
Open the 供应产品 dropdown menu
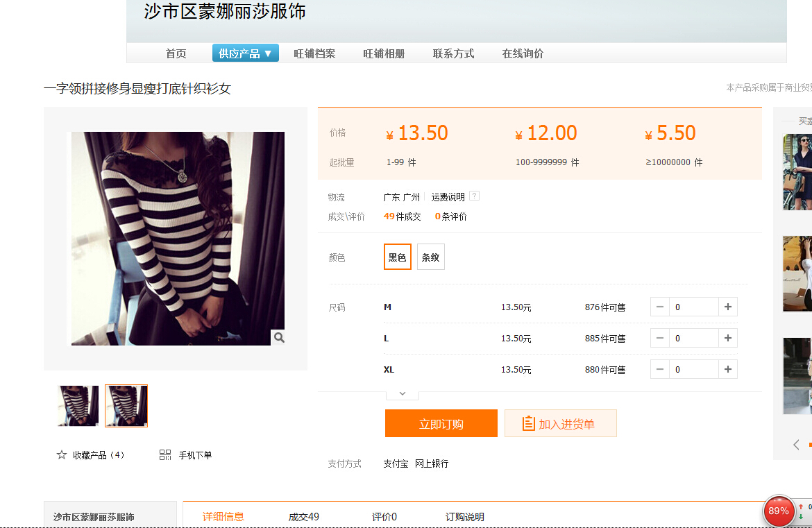245,53
